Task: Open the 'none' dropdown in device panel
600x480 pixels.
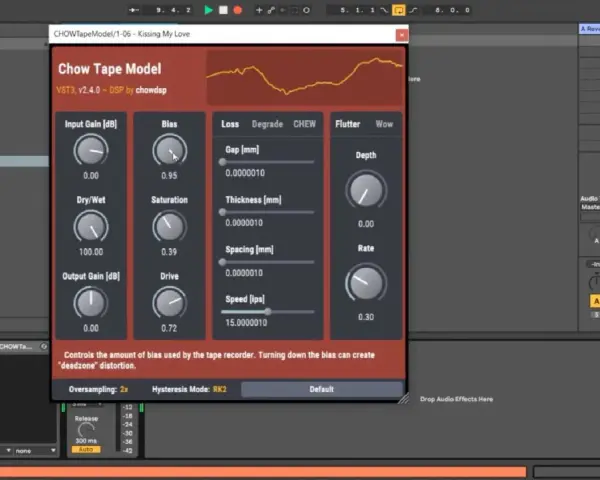Action: pyautogui.click(x=35, y=451)
